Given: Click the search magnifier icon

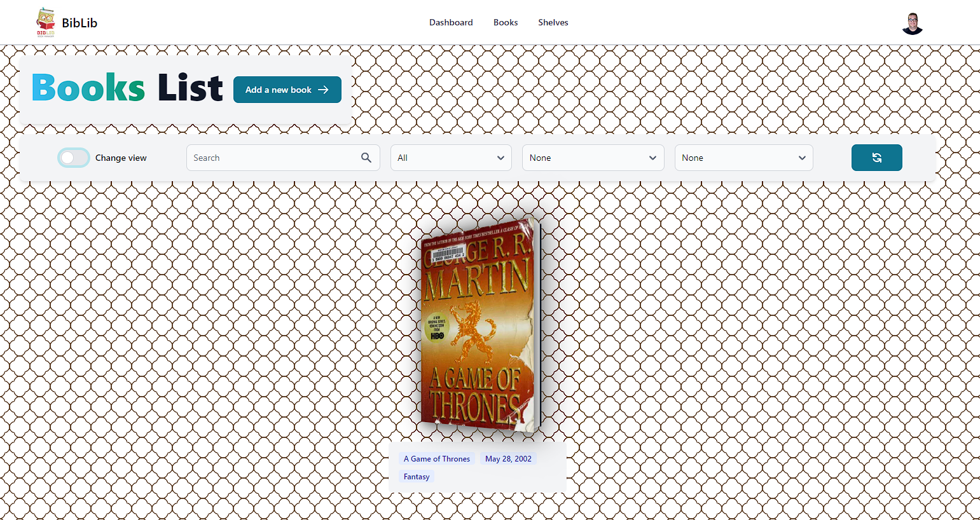Looking at the screenshot, I should pyautogui.click(x=366, y=158).
